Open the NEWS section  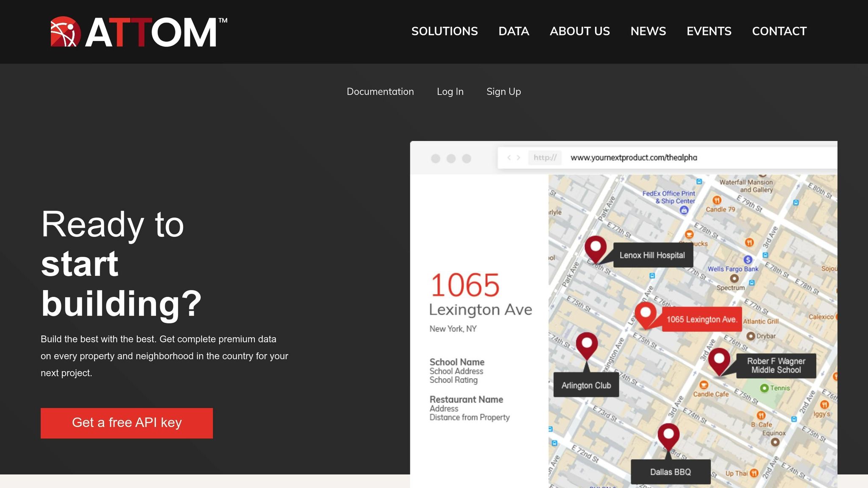(x=648, y=31)
